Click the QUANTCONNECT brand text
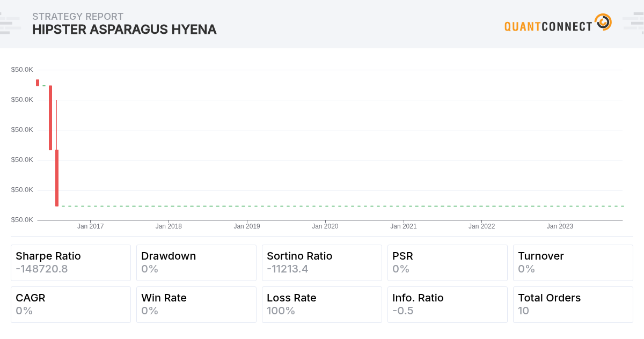644x339 pixels. 548,26
